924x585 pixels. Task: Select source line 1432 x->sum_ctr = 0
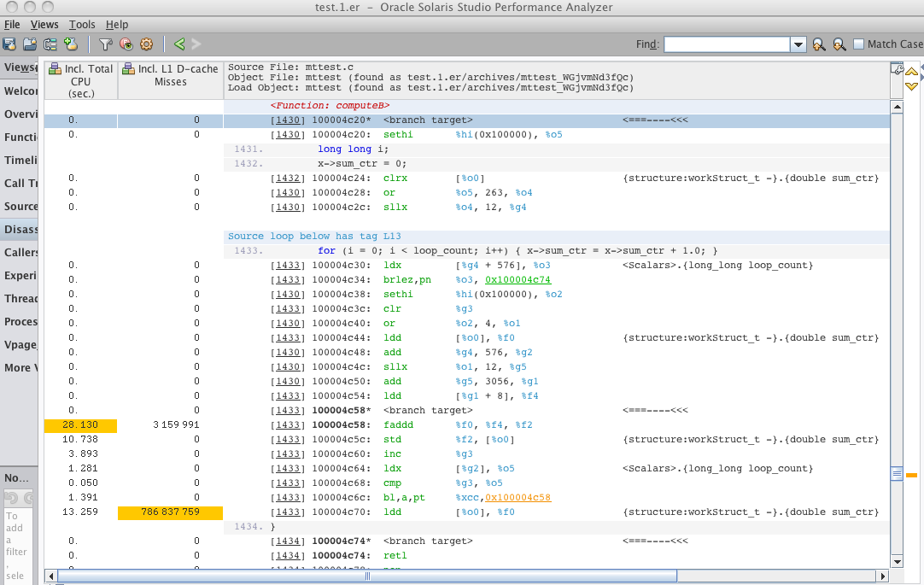pos(556,164)
